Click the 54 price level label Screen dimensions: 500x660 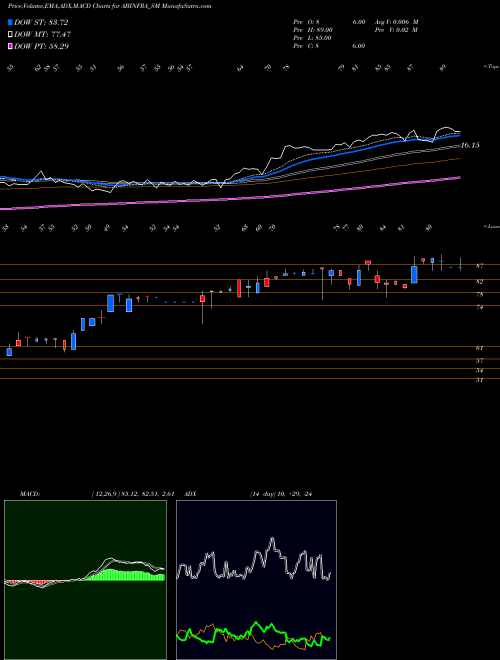point(479,370)
